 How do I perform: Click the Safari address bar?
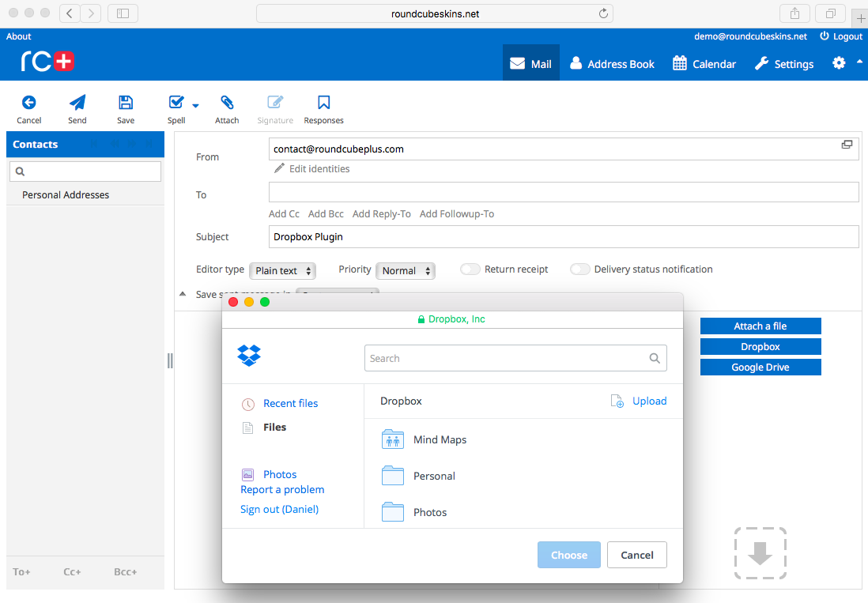click(x=435, y=13)
